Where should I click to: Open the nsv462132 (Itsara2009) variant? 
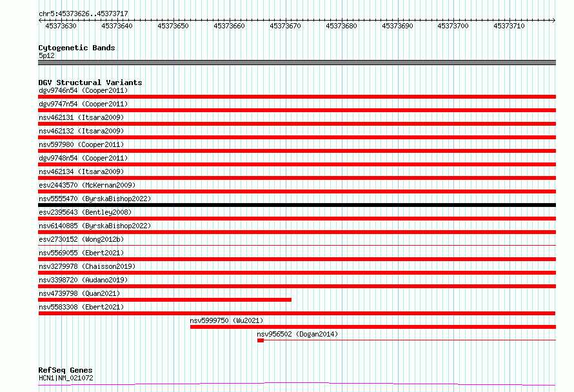point(81,131)
